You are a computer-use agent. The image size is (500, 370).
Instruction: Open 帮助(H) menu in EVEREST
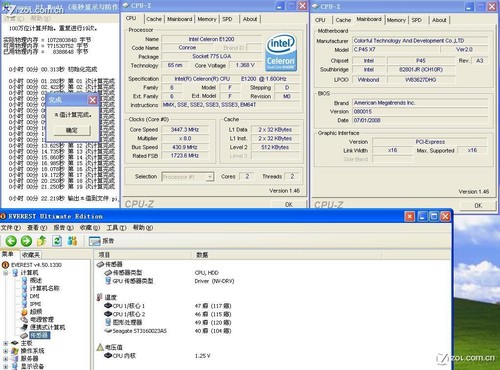pos(143,228)
